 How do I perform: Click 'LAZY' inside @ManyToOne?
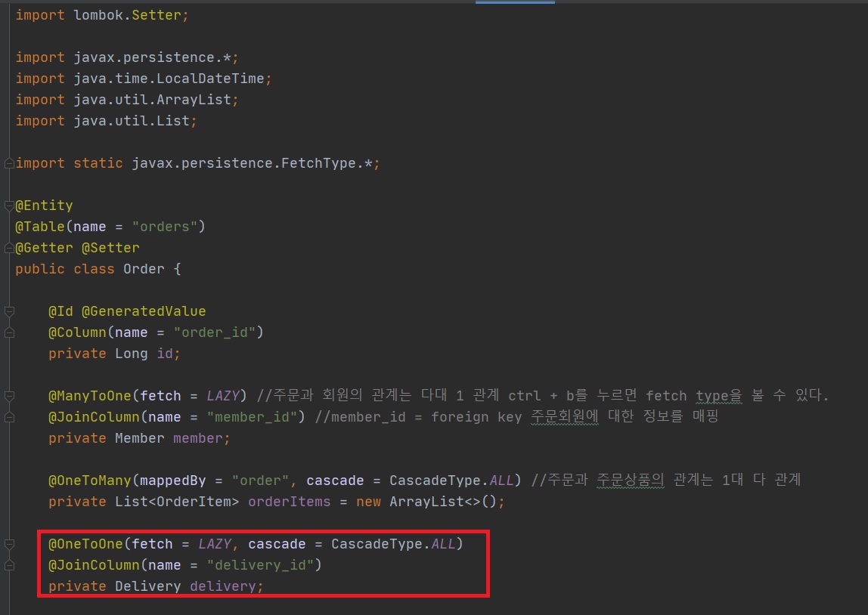click(222, 396)
